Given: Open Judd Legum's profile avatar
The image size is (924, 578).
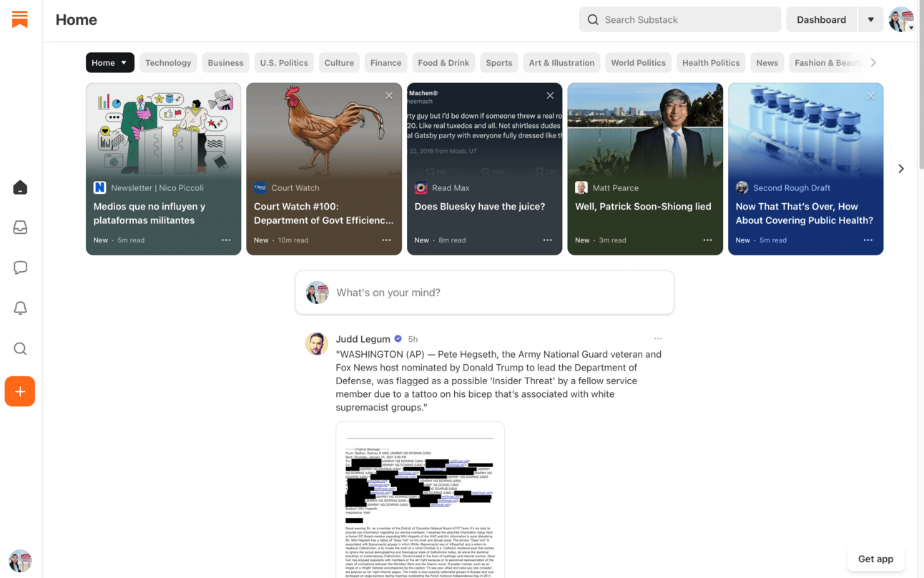Looking at the screenshot, I should tap(317, 343).
